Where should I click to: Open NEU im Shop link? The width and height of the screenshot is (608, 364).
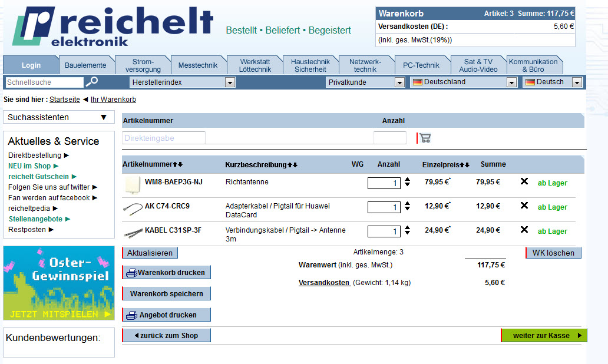(x=33, y=166)
